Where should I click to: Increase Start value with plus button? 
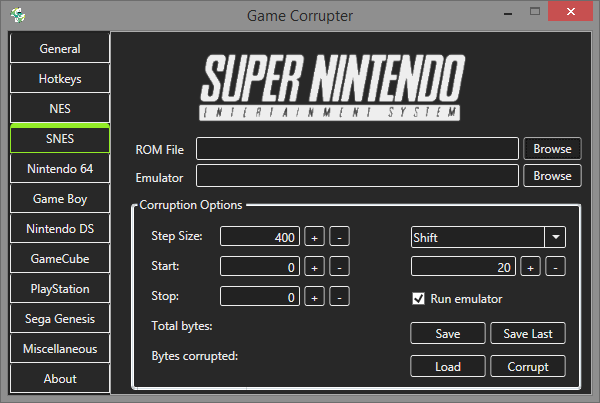coord(315,266)
